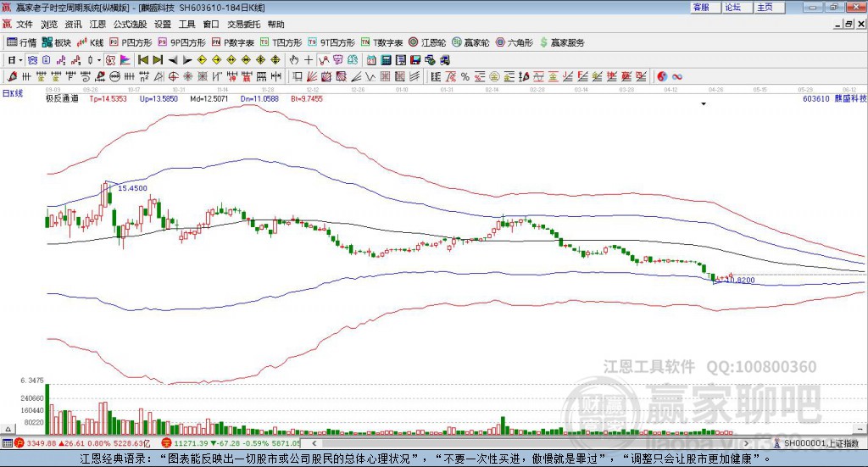Image resolution: width=868 pixels, height=467 pixels.
Task: Toggle the 权 adjustment icon
Action: [110, 60]
